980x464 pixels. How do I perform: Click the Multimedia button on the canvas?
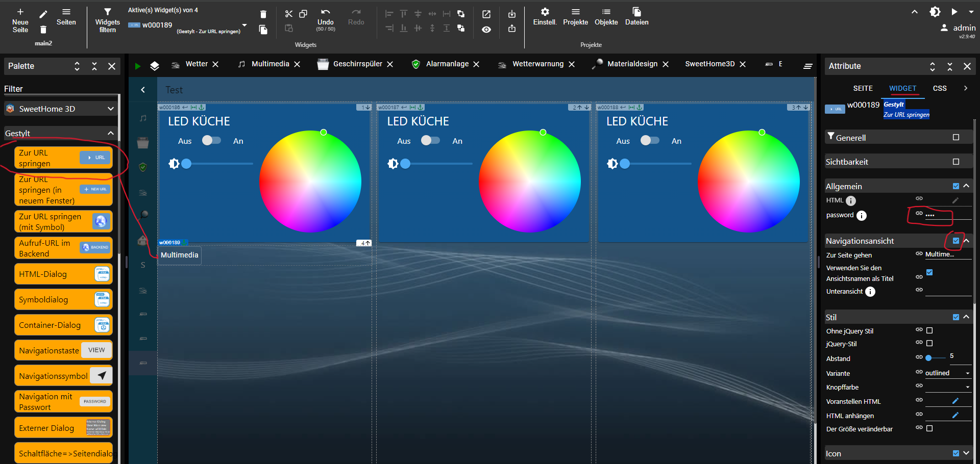(x=180, y=255)
